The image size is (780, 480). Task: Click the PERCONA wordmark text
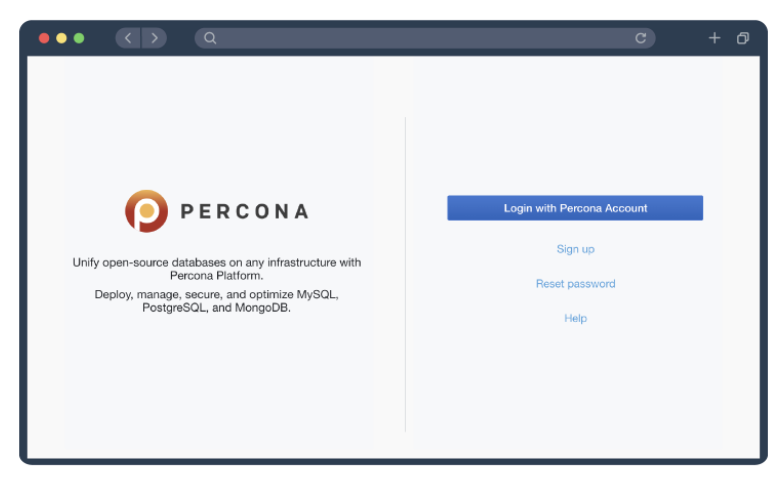(245, 211)
